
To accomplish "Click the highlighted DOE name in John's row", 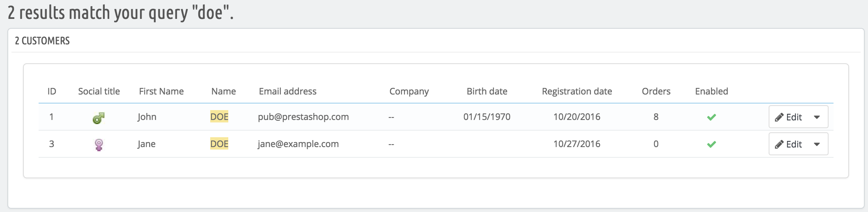I will tap(219, 117).
